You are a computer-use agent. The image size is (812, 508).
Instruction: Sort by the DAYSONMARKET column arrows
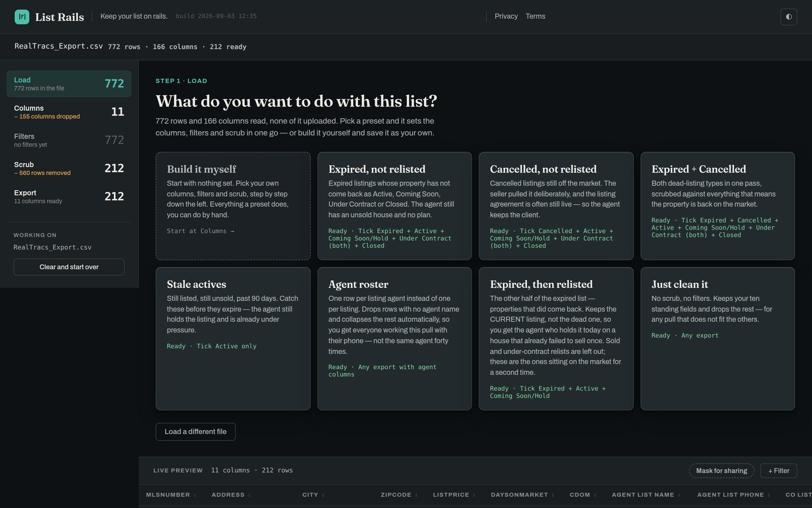pos(553,495)
